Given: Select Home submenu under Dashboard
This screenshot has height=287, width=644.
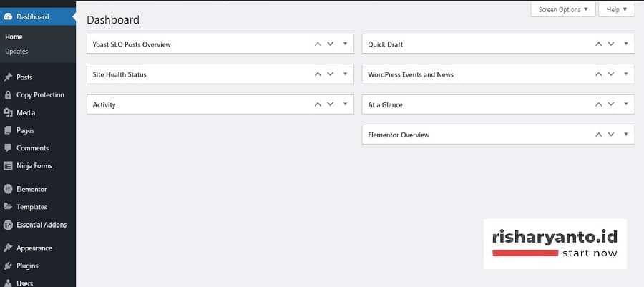Looking at the screenshot, I should point(14,37).
